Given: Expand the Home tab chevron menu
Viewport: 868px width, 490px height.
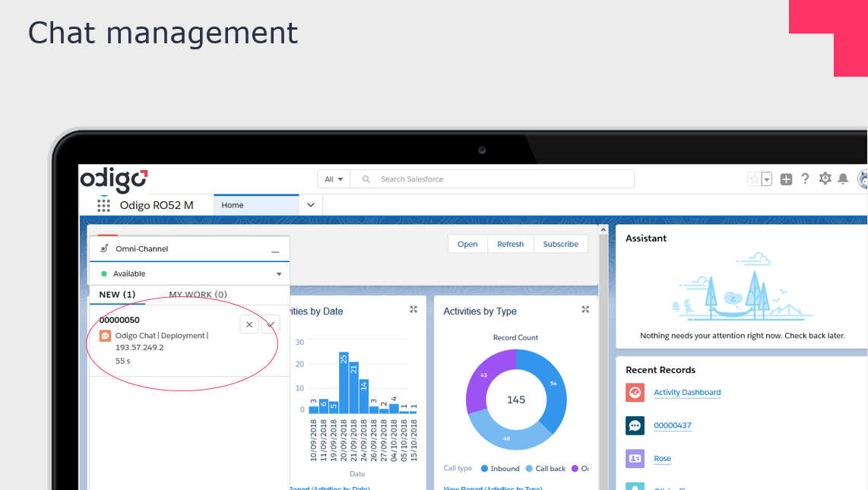Looking at the screenshot, I should pyautogui.click(x=310, y=205).
